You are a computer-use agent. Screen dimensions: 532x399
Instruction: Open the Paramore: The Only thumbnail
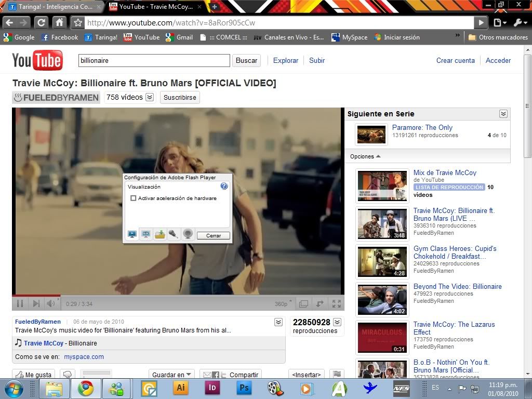coord(371,135)
